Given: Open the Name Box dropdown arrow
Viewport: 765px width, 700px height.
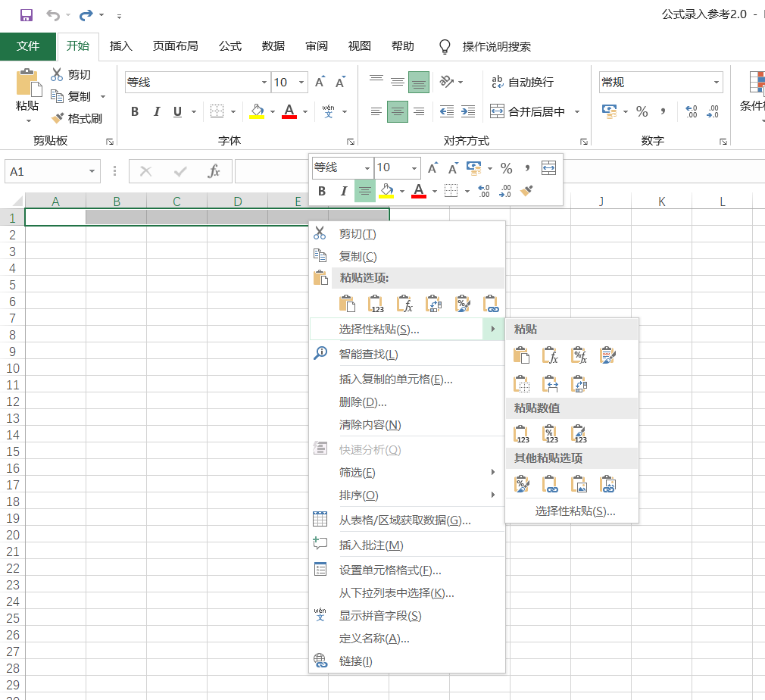Looking at the screenshot, I should point(92,172).
